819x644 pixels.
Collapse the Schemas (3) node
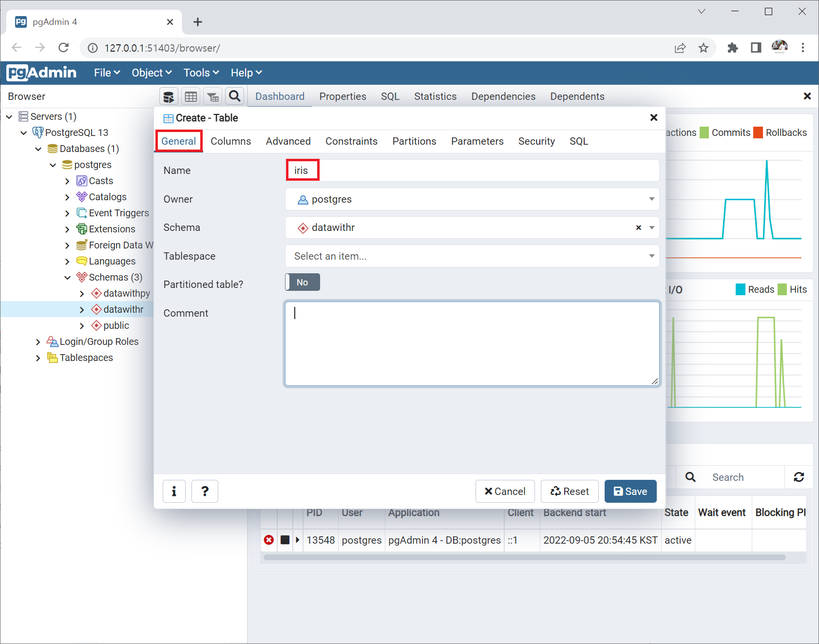[x=67, y=277]
